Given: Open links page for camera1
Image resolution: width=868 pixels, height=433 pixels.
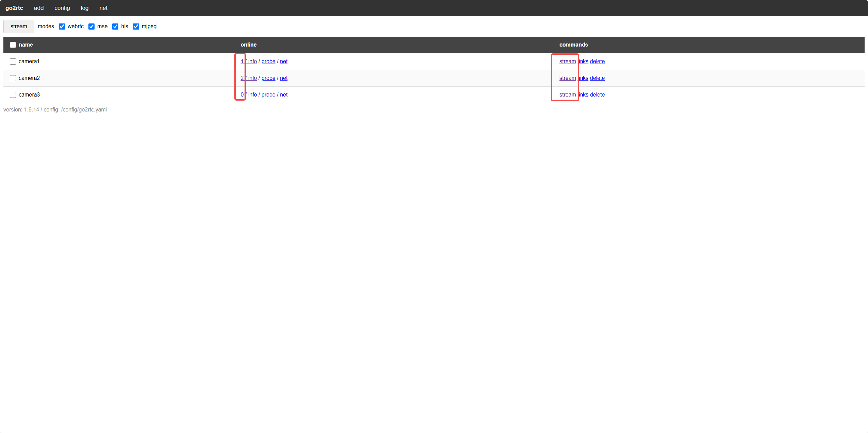Looking at the screenshot, I should pyautogui.click(x=583, y=62).
